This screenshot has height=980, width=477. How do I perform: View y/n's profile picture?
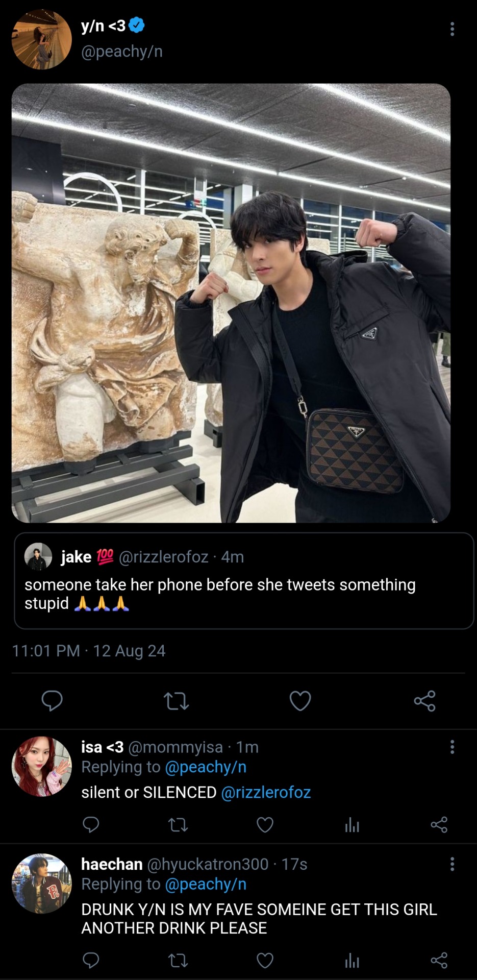pos(41,39)
